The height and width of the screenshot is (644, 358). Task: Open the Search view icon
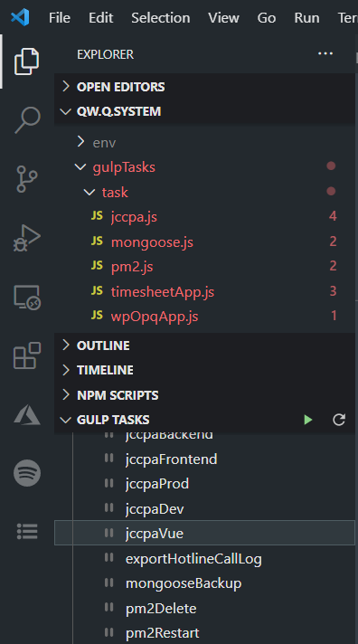coord(27,120)
